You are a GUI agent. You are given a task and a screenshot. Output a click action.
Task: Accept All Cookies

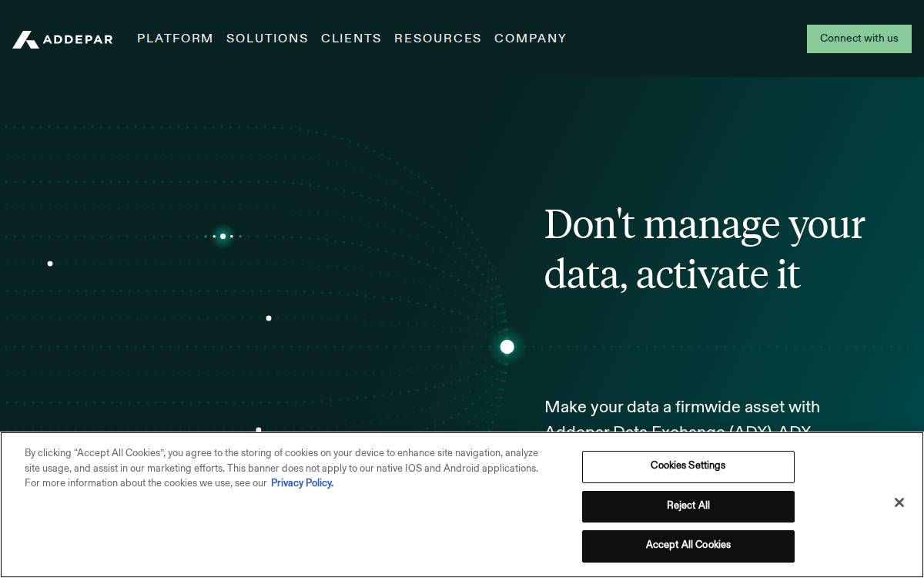point(688,546)
